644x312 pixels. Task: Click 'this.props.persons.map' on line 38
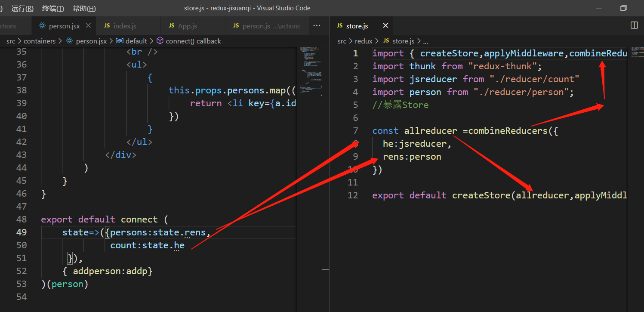click(227, 90)
